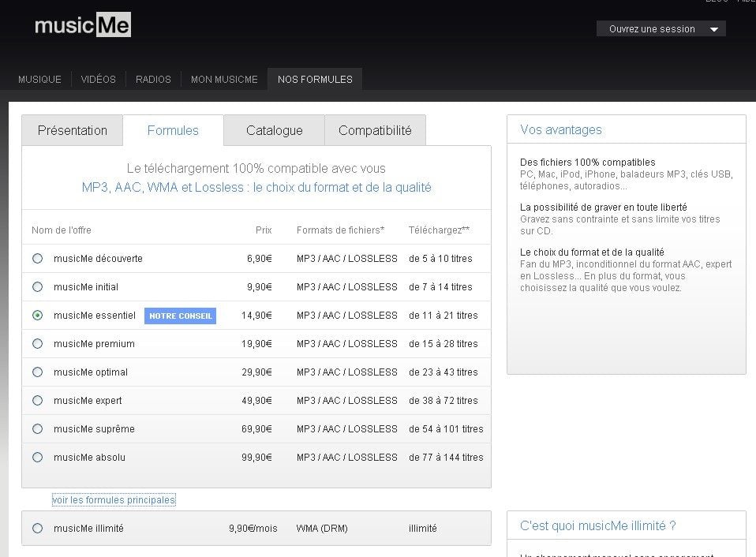Select the musicMe premium radio option
Screen dimensions: 756x557
coord(37,344)
